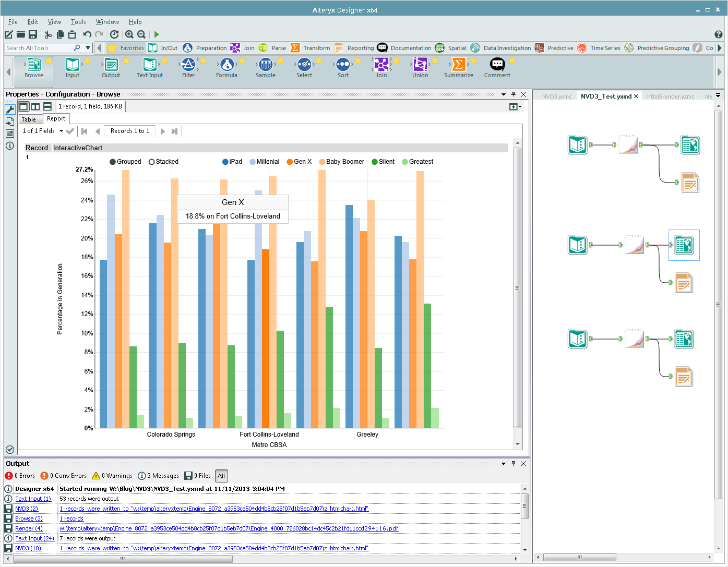The image size is (728, 567).
Task: Select the Filter tool in palette
Action: pos(188,65)
